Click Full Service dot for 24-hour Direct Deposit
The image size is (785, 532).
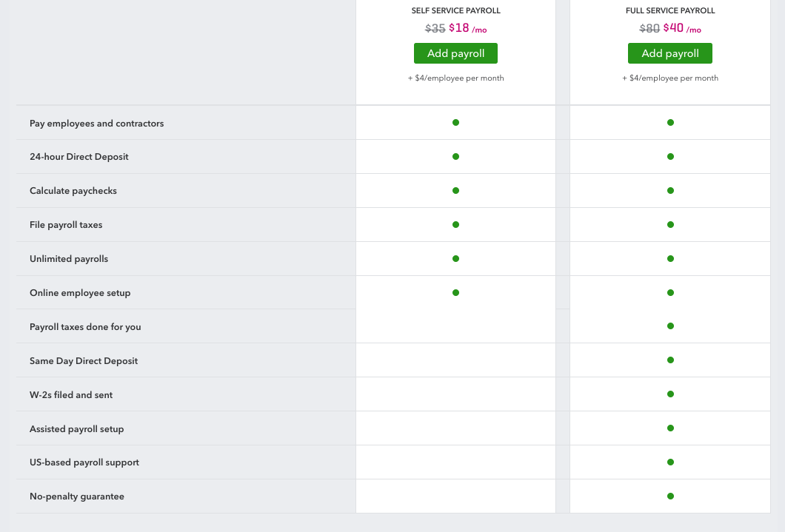click(x=670, y=157)
